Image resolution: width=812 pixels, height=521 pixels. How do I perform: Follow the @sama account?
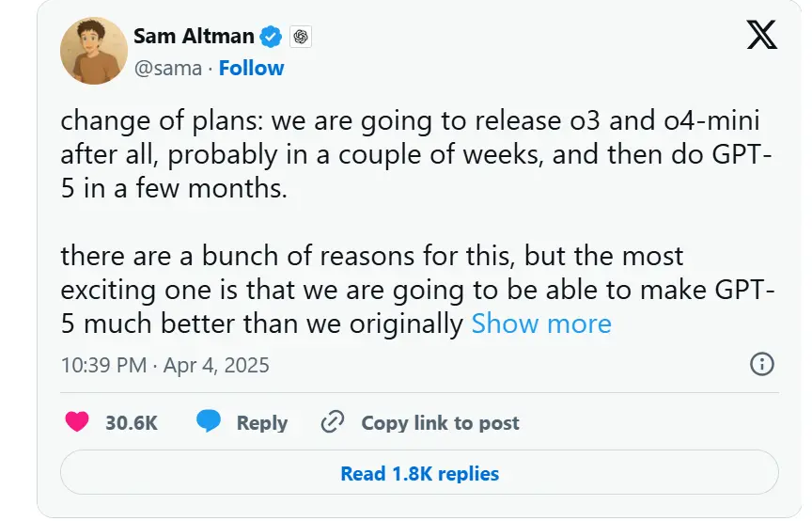pyautogui.click(x=251, y=68)
